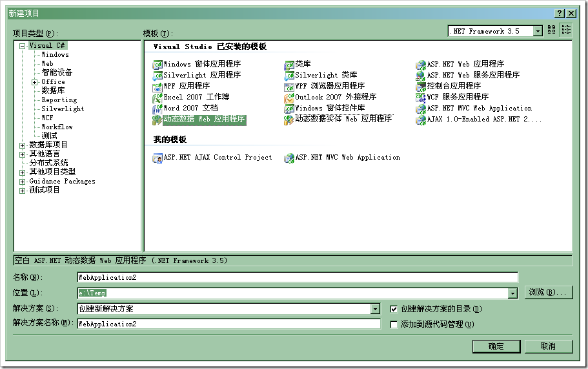Click the 浏览 browse button
This screenshot has height=369, width=588.
(548, 292)
